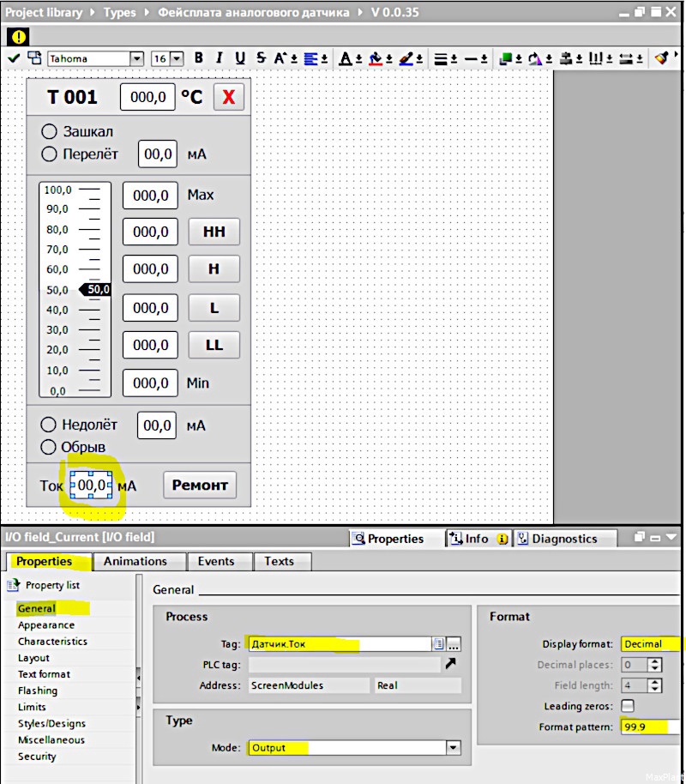Open the font size 16 dropdown

click(177, 58)
